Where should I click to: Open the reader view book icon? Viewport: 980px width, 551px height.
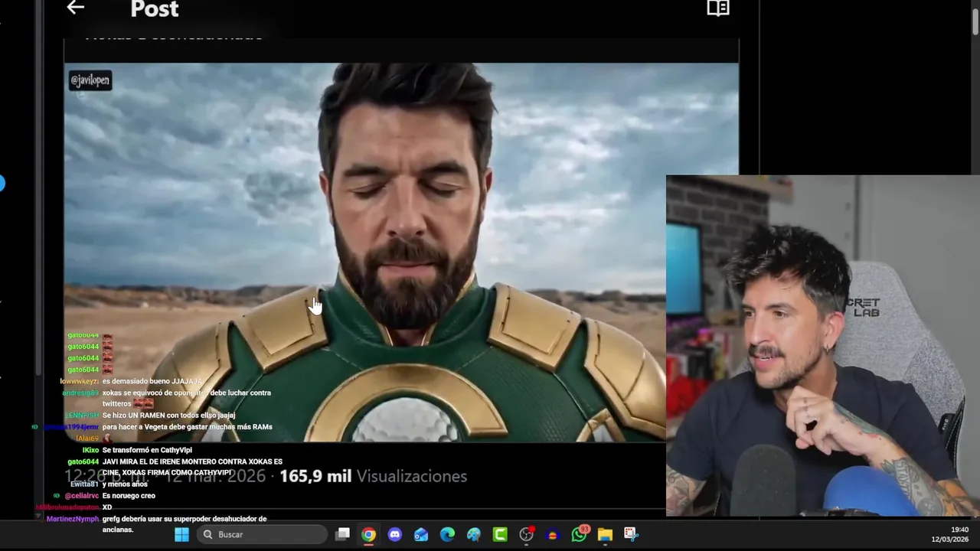tap(718, 8)
